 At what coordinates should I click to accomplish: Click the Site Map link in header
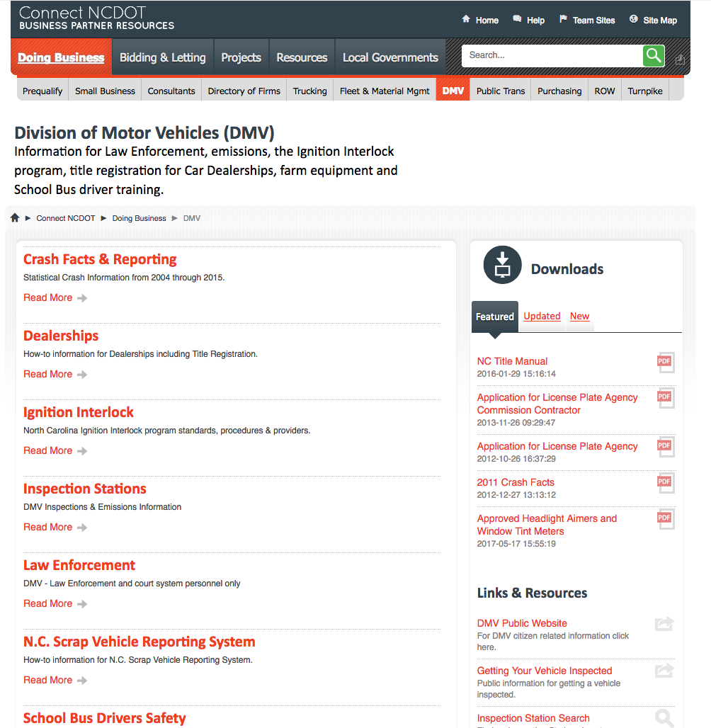point(659,21)
